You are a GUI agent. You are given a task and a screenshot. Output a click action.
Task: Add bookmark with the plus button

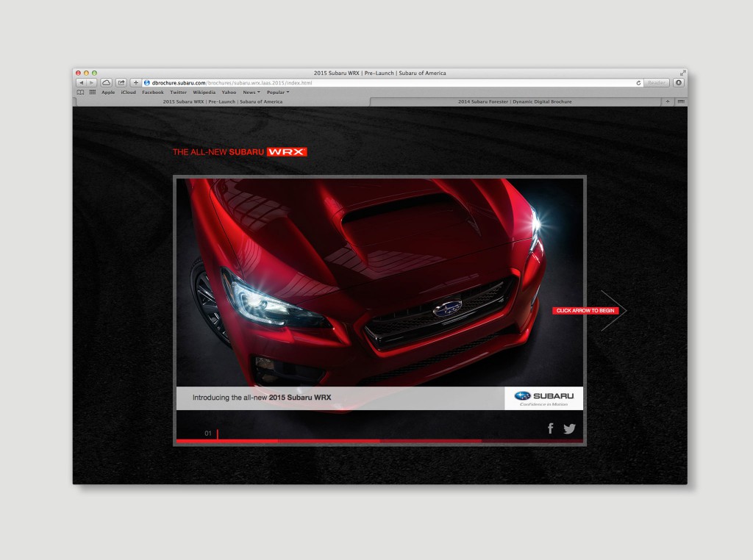tap(135, 83)
